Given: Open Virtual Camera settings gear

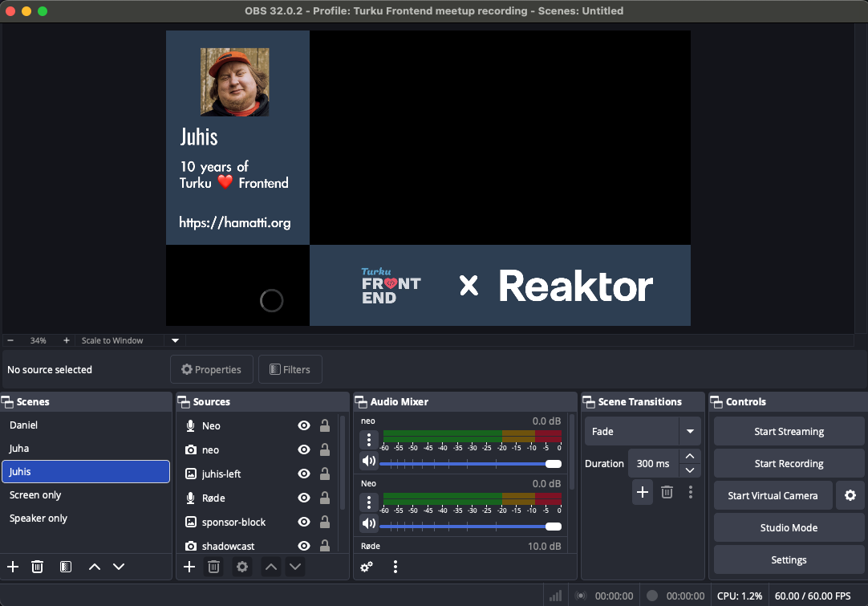Looking at the screenshot, I should tap(850, 495).
